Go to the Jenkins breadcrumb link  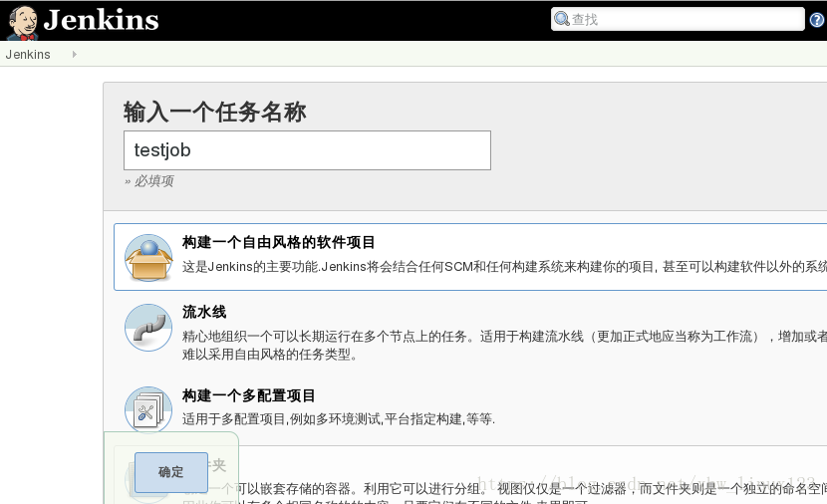[28, 55]
